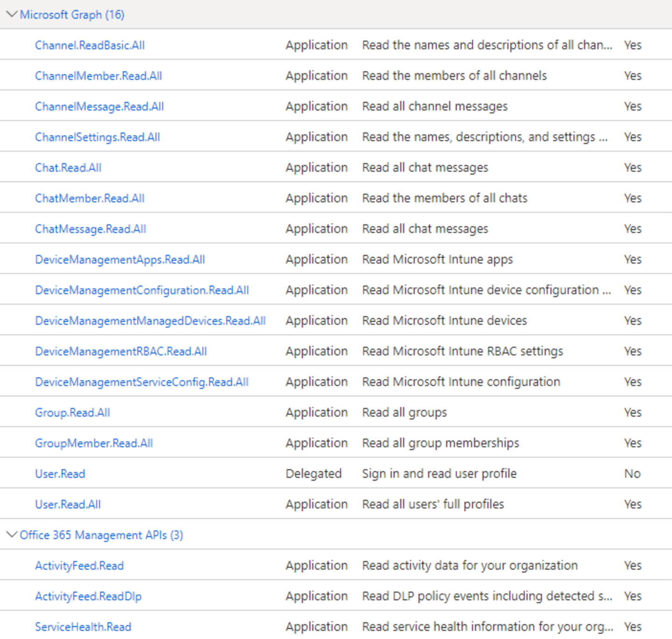
Task: Click the Delegated type cell for User.Read
Action: [x=314, y=474]
